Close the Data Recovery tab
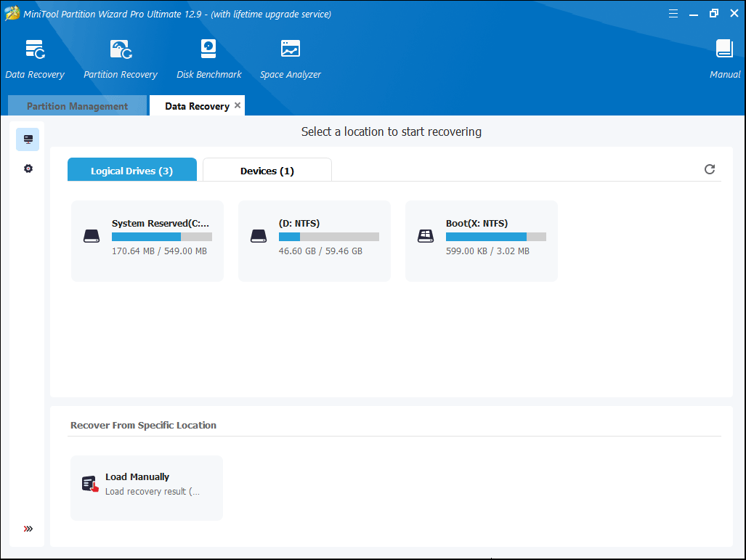Viewport: 746px width, 560px height. point(238,105)
